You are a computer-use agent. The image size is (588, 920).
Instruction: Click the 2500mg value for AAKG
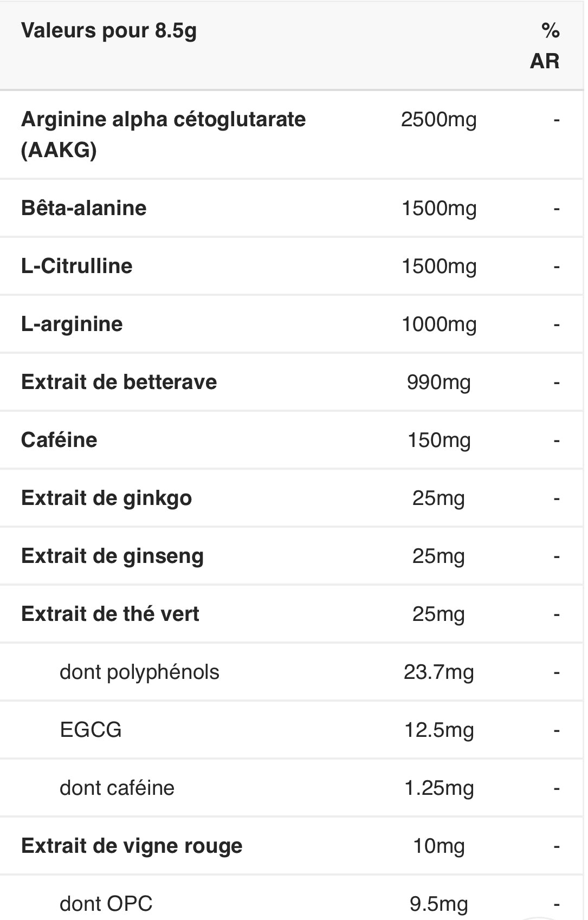tap(438, 120)
